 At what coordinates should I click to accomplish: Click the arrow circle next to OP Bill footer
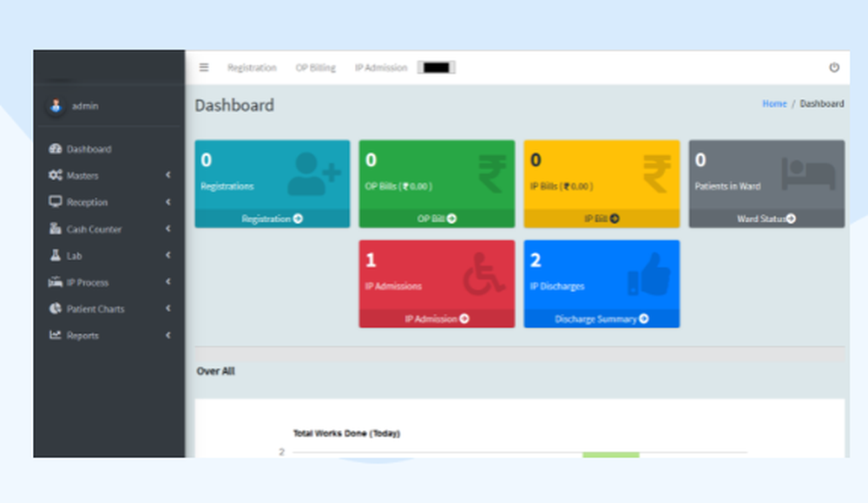(451, 219)
